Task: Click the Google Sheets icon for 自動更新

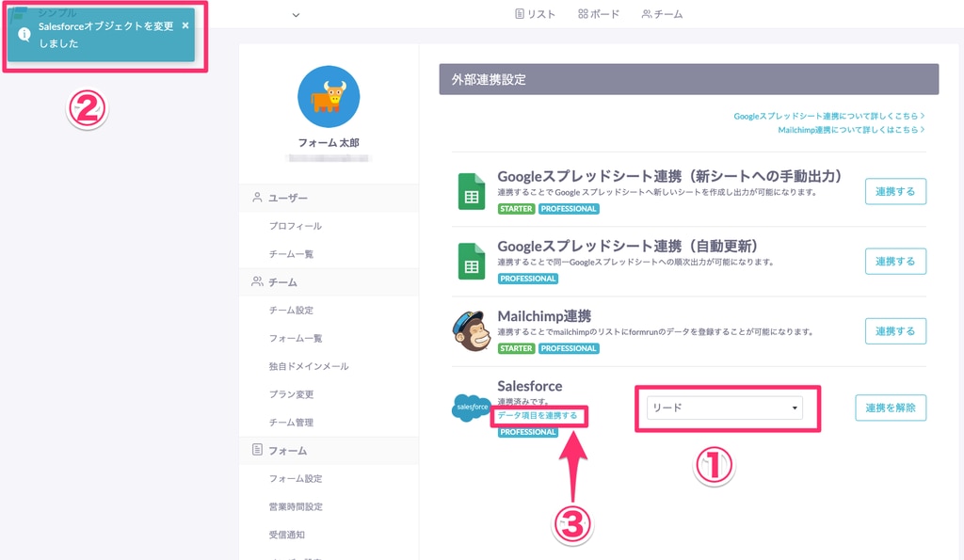Action: (x=472, y=262)
